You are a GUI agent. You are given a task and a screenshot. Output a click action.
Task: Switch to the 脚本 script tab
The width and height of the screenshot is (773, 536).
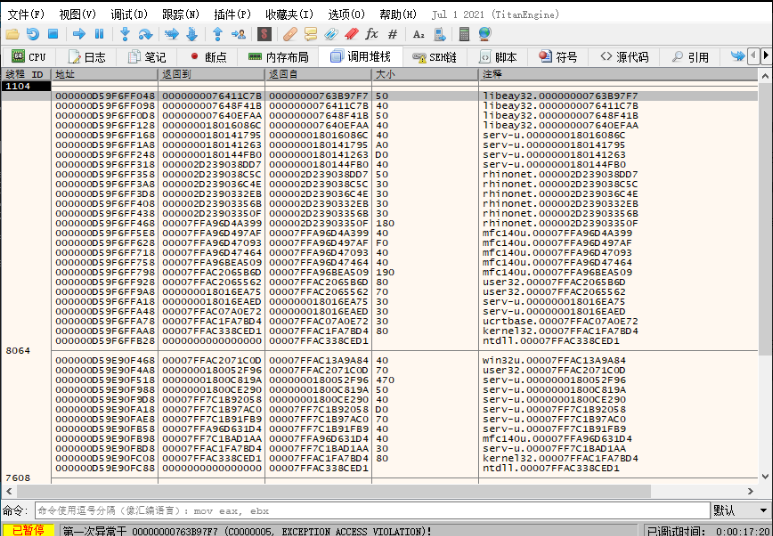pos(498,57)
